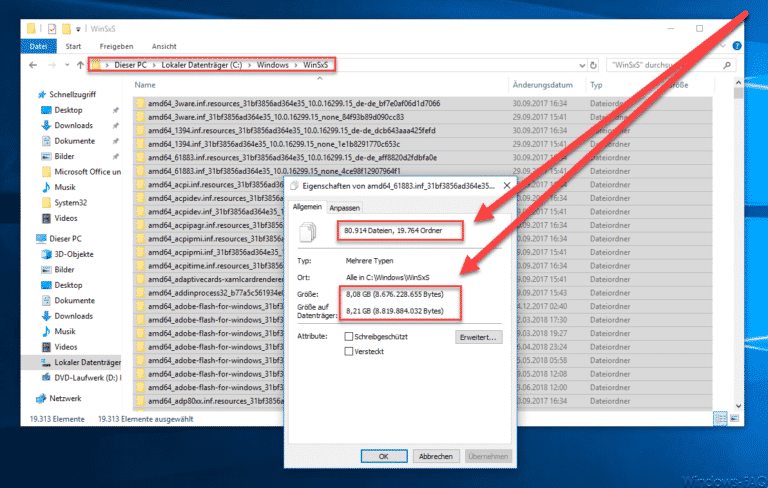
Task: Open Microsoft Office folder in sidebar
Action: pos(87,171)
